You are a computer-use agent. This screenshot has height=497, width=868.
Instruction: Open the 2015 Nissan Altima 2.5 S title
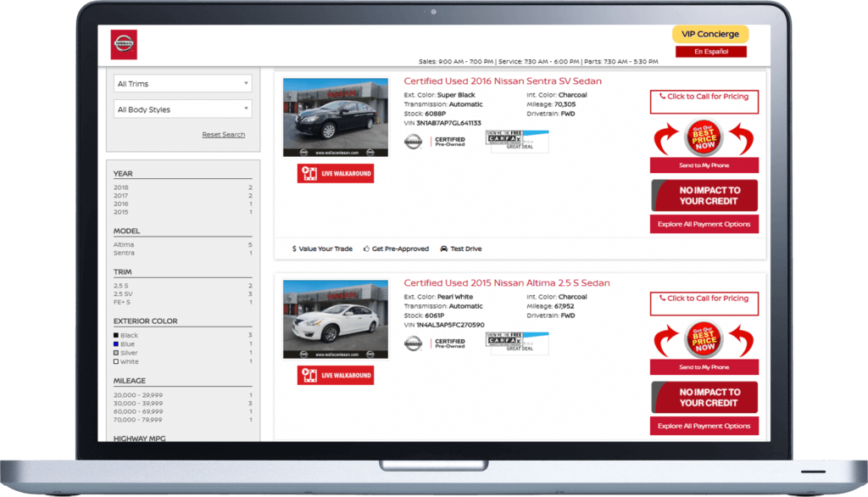507,282
